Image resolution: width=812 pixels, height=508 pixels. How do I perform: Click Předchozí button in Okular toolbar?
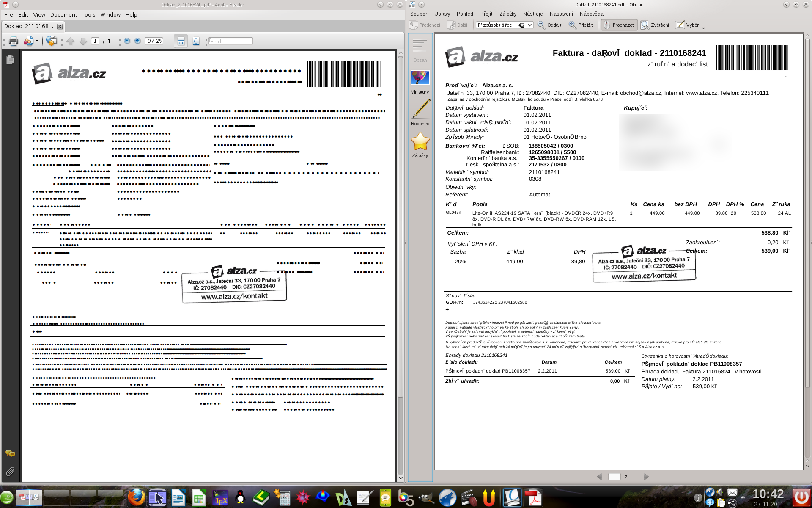click(x=425, y=25)
